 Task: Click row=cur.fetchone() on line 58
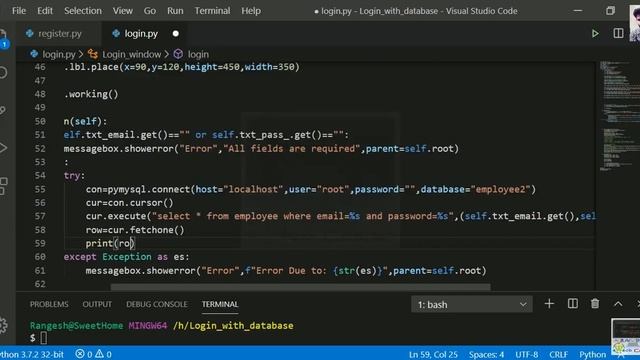point(135,230)
